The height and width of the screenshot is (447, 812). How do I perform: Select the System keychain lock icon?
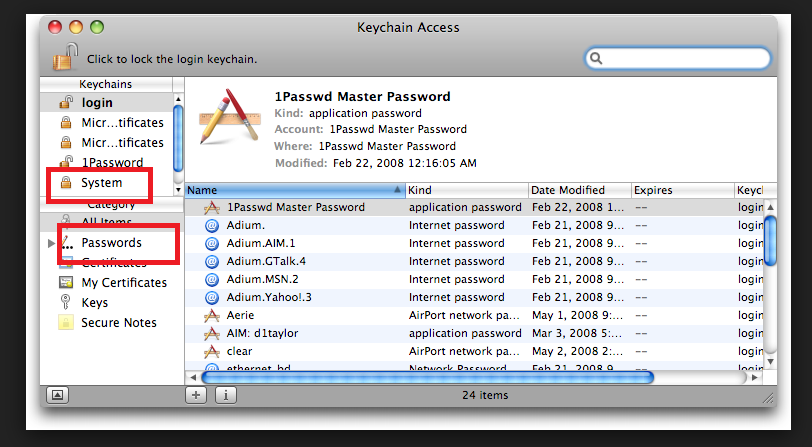66,182
